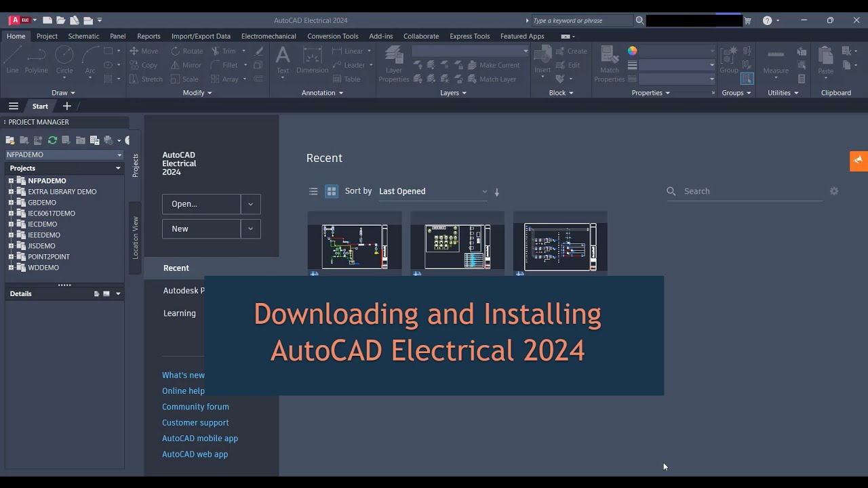The image size is (868, 488).
Task: Switch to the Panel ribbon tab
Action: pos(118,36)
